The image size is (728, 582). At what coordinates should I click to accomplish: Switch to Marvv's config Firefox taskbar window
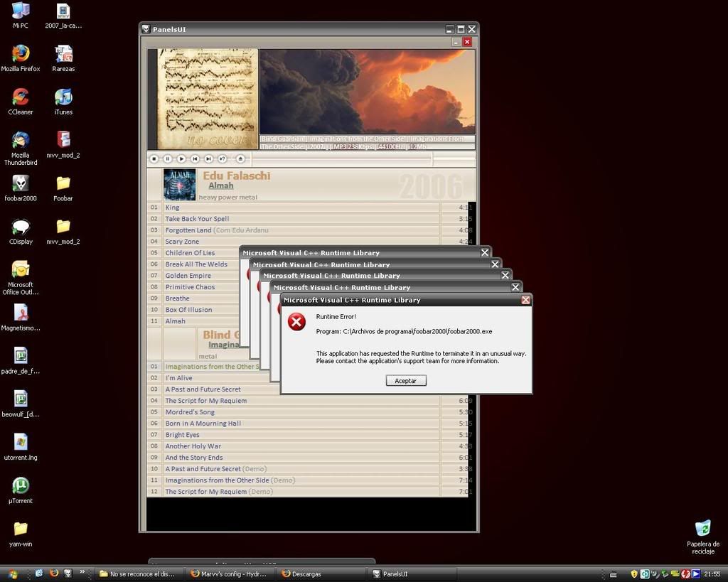231,574
